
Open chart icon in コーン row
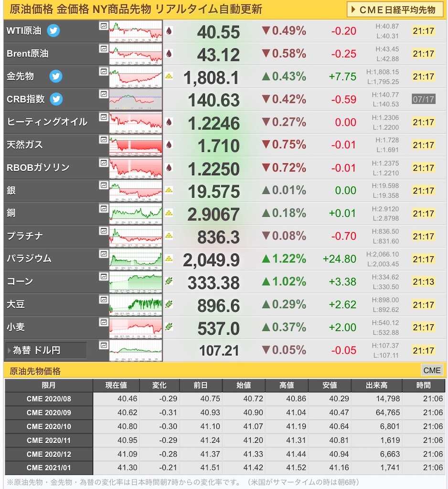pyautogui.click(x=104, y=276)
